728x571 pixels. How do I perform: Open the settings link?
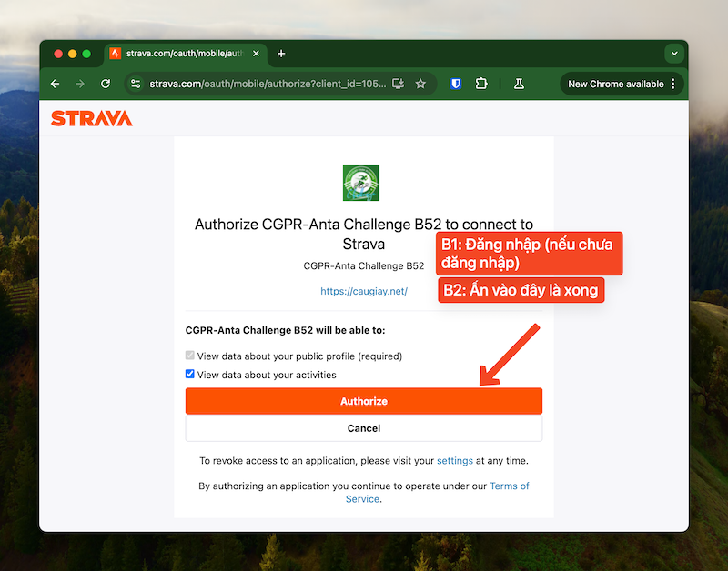click(455, 461)
